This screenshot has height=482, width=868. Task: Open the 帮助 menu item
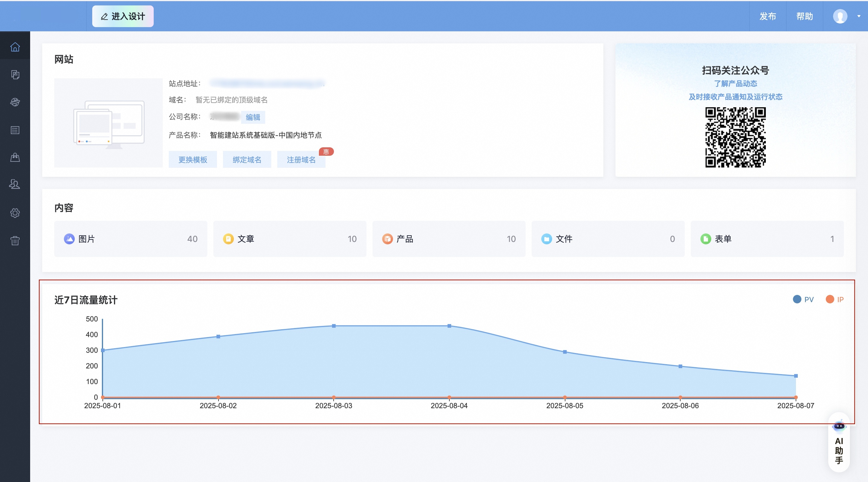point(804,16)
